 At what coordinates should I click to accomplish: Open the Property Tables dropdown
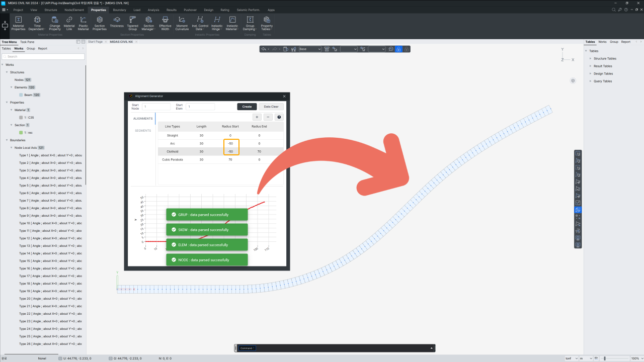[267, 23]
